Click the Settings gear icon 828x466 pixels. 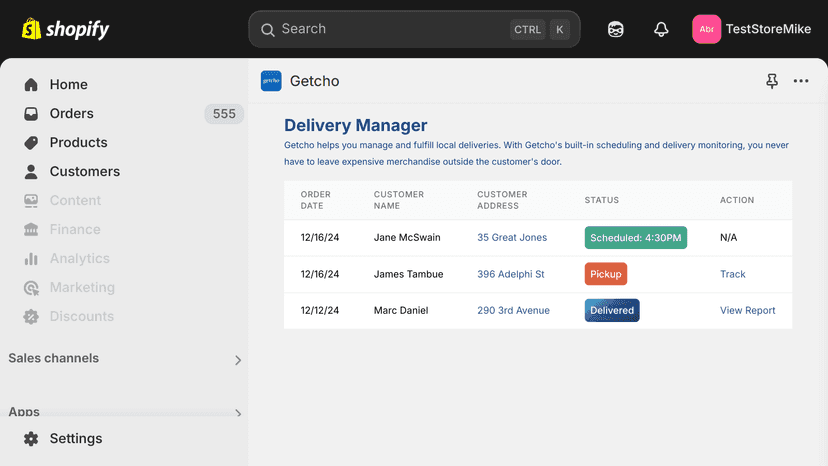(x=31, y=439)
